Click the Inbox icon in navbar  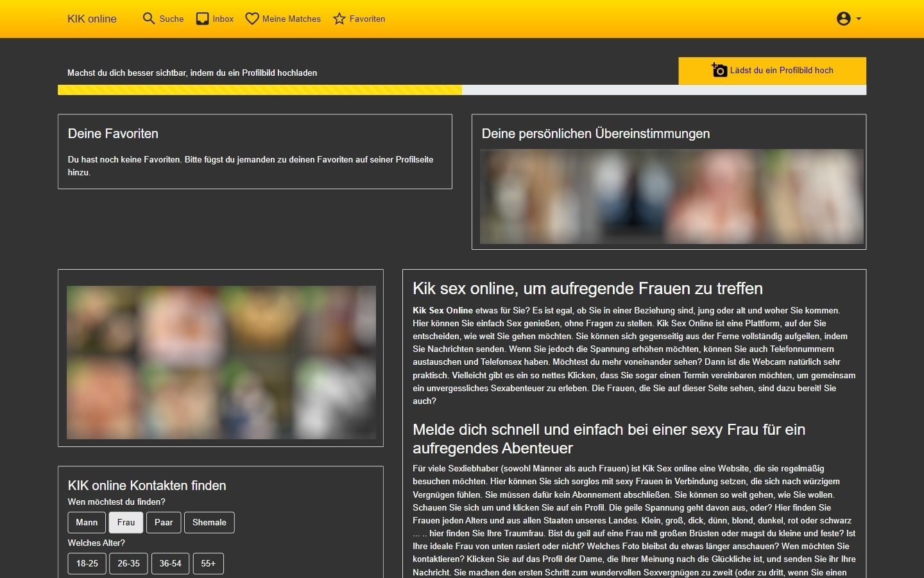[x=202, y=19]
